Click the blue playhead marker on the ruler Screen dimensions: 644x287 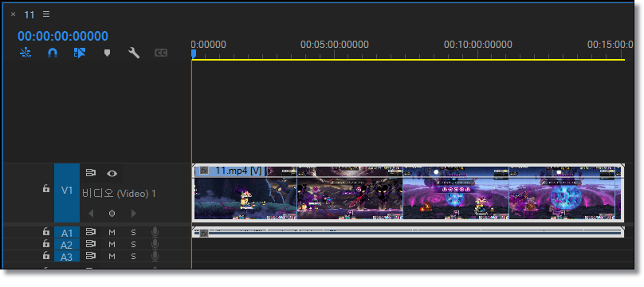click(x=194, y=53)
